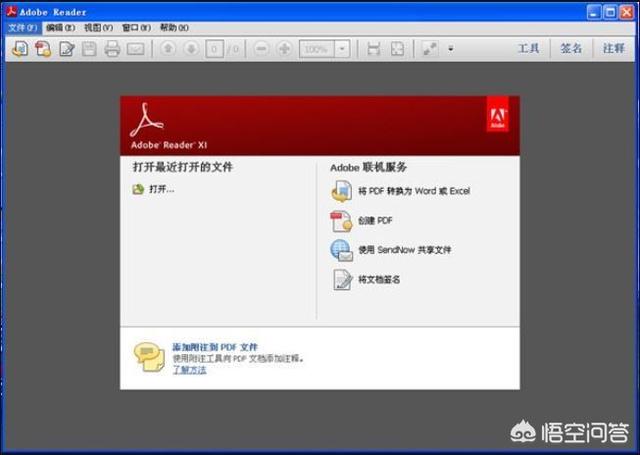Click the fit width scrolling icon
Image resolution: width=640 pixels, height=455 pixels.
[x=373, y=49]
